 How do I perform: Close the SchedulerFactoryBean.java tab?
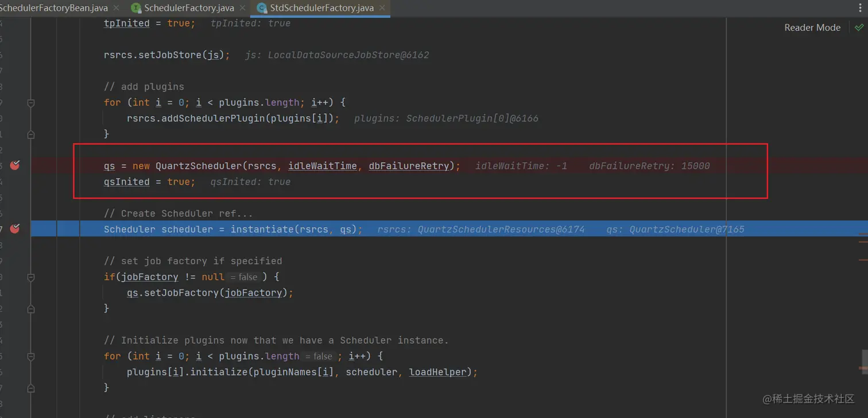116,8
